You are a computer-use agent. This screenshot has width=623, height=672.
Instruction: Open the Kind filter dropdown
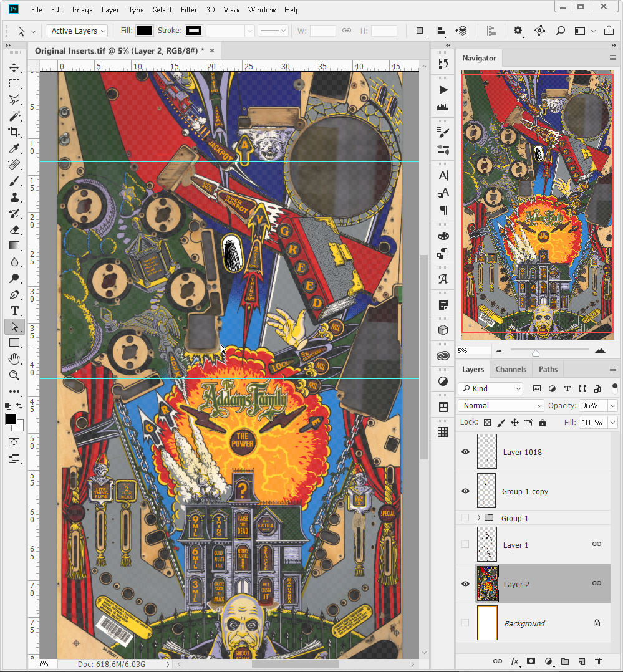tap(490, 388)
